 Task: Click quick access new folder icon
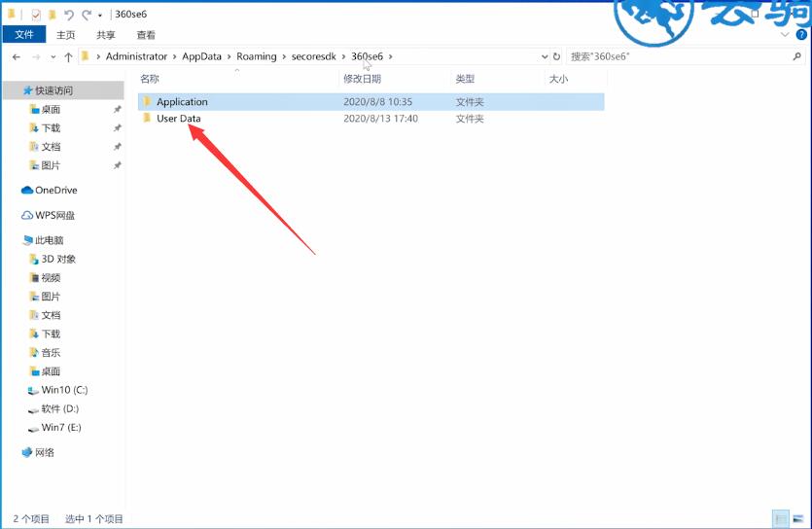pos(53,15)
